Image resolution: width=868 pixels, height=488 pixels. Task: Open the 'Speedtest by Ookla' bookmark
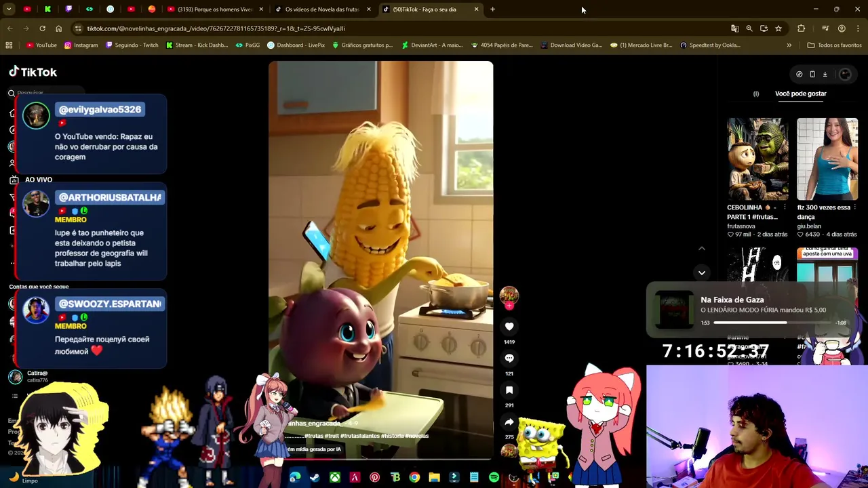click(x=709, y=45)
